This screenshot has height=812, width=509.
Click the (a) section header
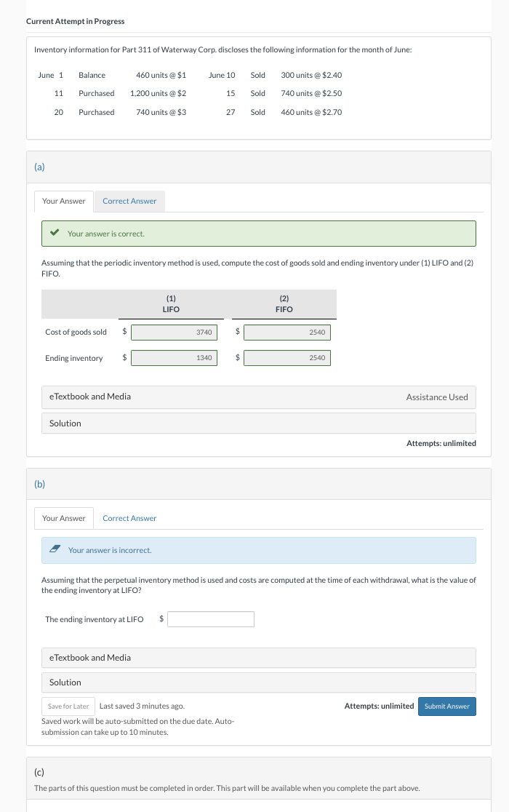[39, 167]
